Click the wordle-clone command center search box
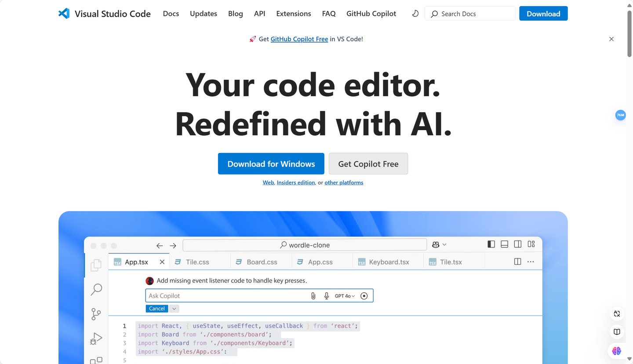The width and height of the screenshot is (633, 364). [305, 245]
